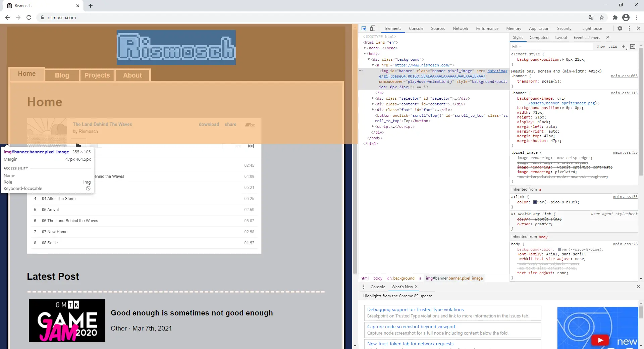
Task: Open banner_spritesheet.png asset link
Action: (559, 103)
